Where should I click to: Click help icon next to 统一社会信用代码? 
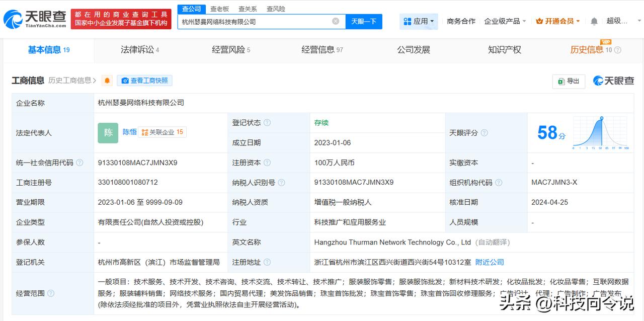click(79, 163)
